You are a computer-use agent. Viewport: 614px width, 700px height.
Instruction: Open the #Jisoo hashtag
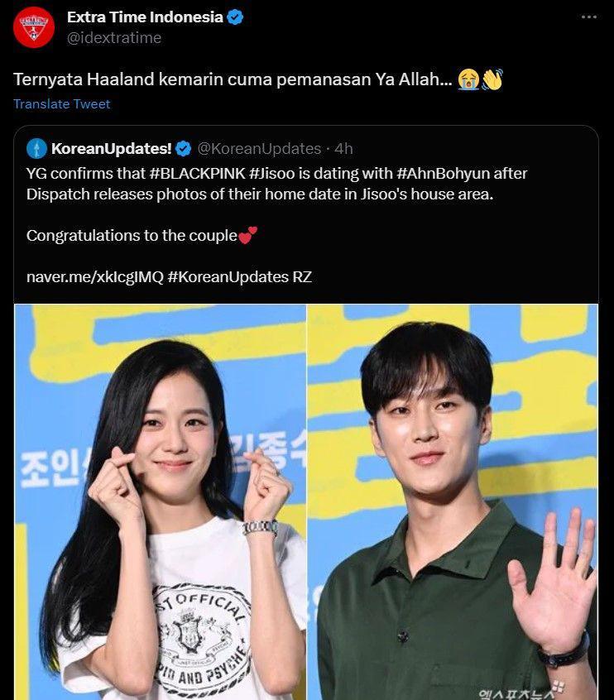[272, 173]
